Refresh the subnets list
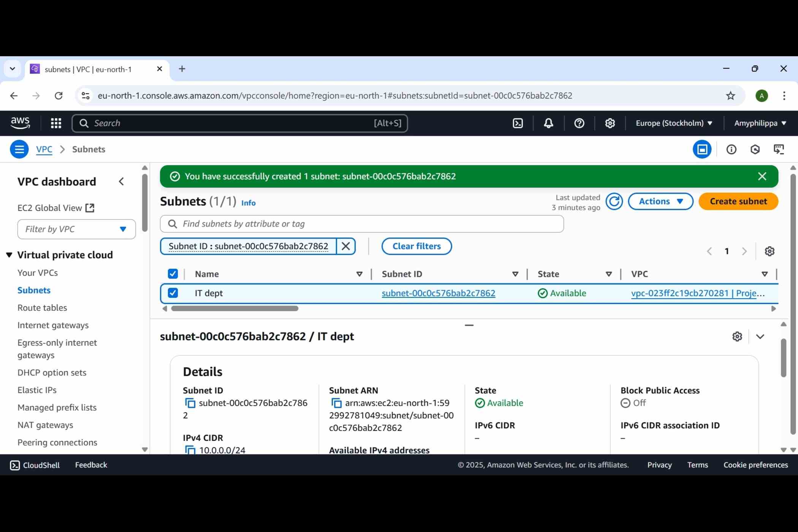The width and height of the screenshot is (798, 532). [614, 201]
